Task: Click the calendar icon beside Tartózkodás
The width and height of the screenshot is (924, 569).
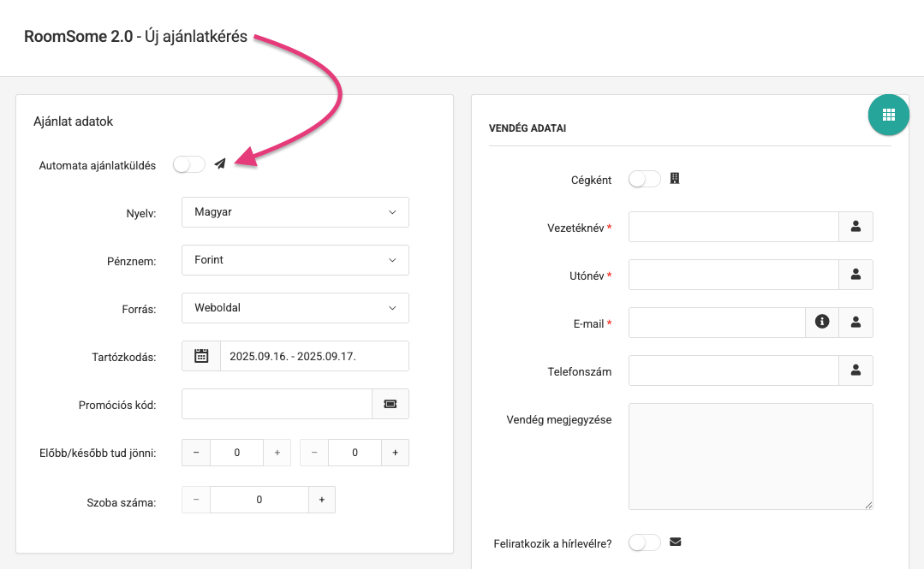Action: click(201, 356)
